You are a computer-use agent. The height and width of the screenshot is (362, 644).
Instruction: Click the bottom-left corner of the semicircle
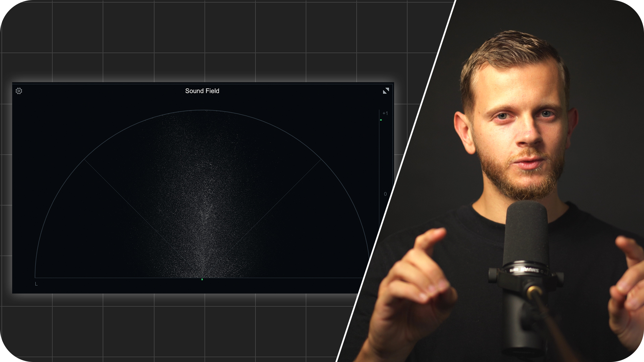[35, 277]
